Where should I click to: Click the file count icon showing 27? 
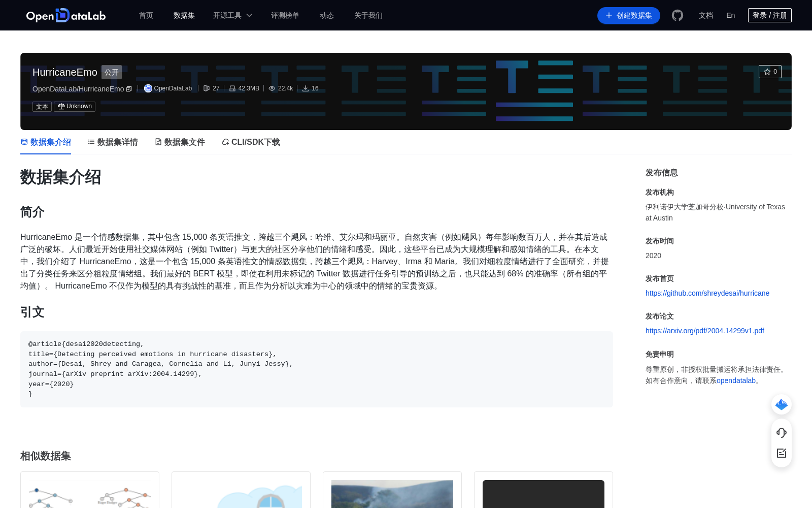click(x=207, y=88)
